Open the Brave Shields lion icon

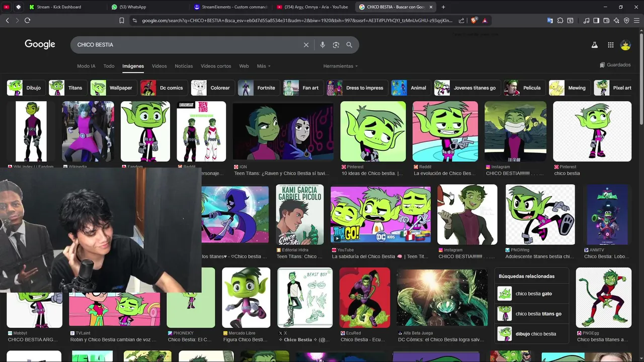click(473, 21)
